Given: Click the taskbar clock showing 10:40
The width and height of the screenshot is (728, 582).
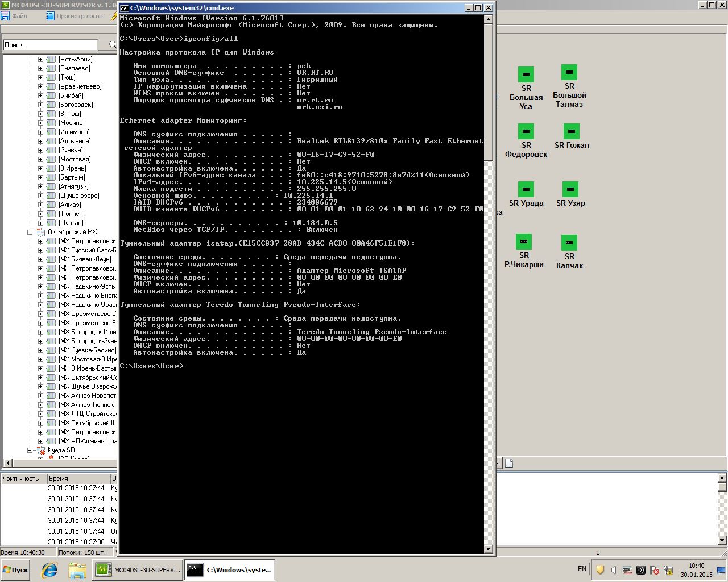Looking at the screenshot, I should 697,570.
